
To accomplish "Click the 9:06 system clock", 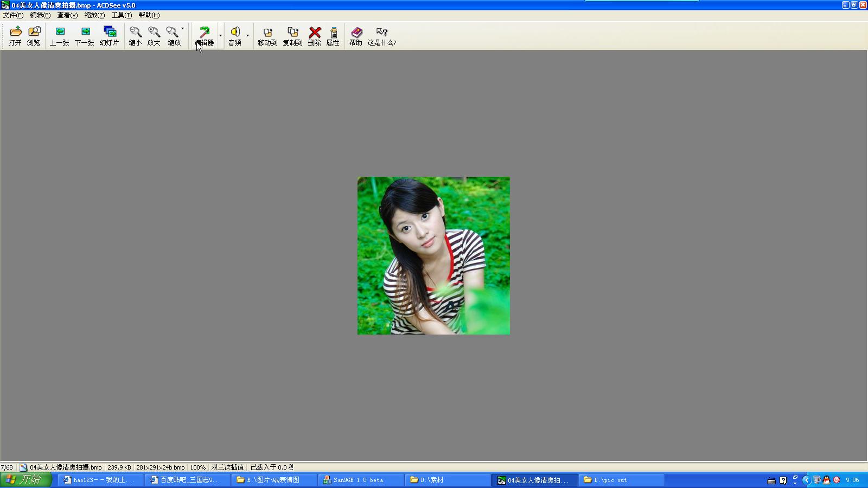I will point(853,480).
